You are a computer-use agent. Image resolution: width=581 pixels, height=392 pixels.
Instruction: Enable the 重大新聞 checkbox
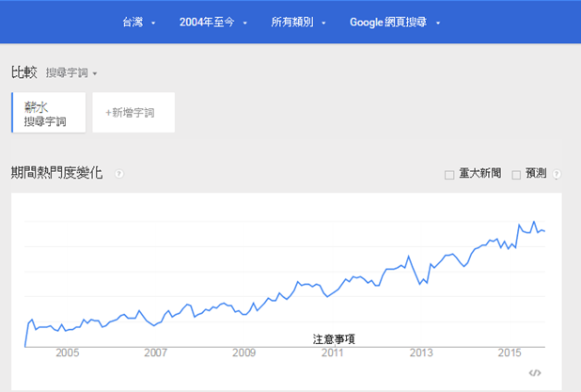coord(449,175)
